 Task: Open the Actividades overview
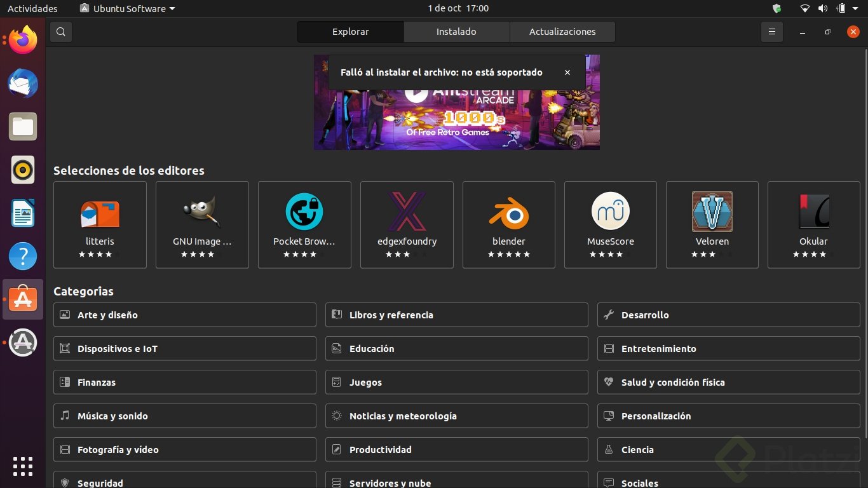pyautogui.click(x=32, y=8)
